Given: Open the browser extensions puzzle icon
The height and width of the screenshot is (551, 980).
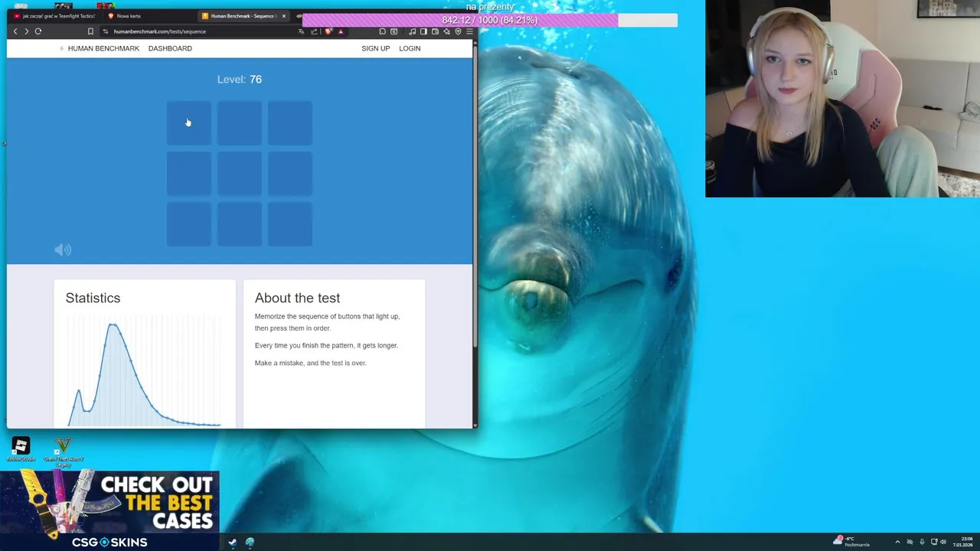Looking at the screenshot, I should click(382, 31).
